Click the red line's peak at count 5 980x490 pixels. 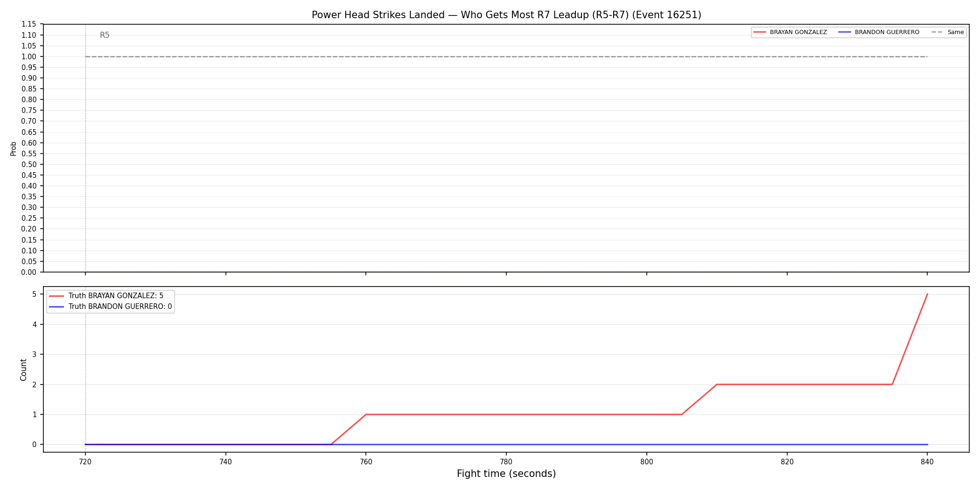pyautogui.click(x=927, y=294)
